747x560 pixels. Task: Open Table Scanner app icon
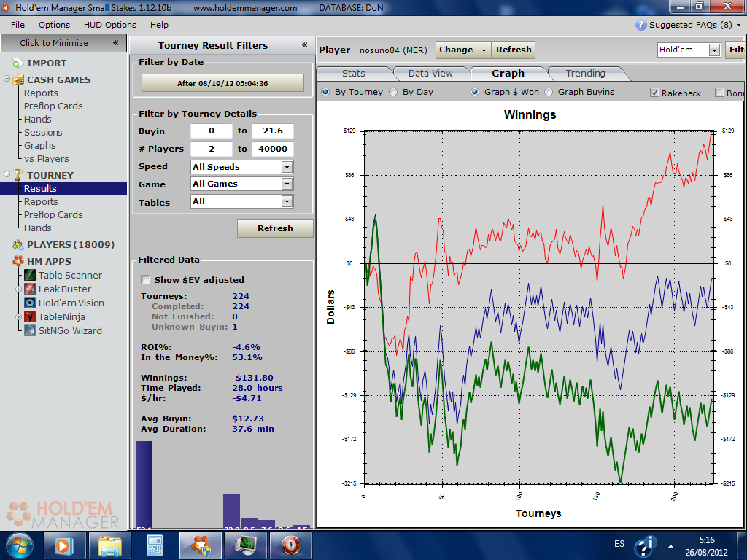(29, 275)
